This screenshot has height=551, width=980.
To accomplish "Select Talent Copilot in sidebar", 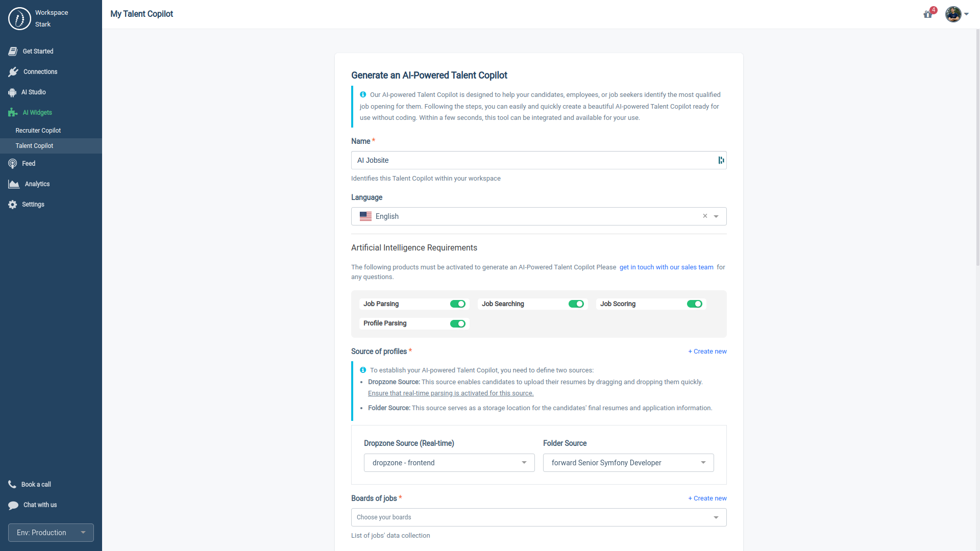I will pos(34,145).
